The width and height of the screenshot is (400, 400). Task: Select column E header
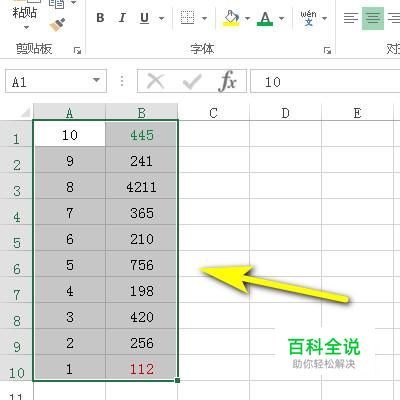click(357, 113)
